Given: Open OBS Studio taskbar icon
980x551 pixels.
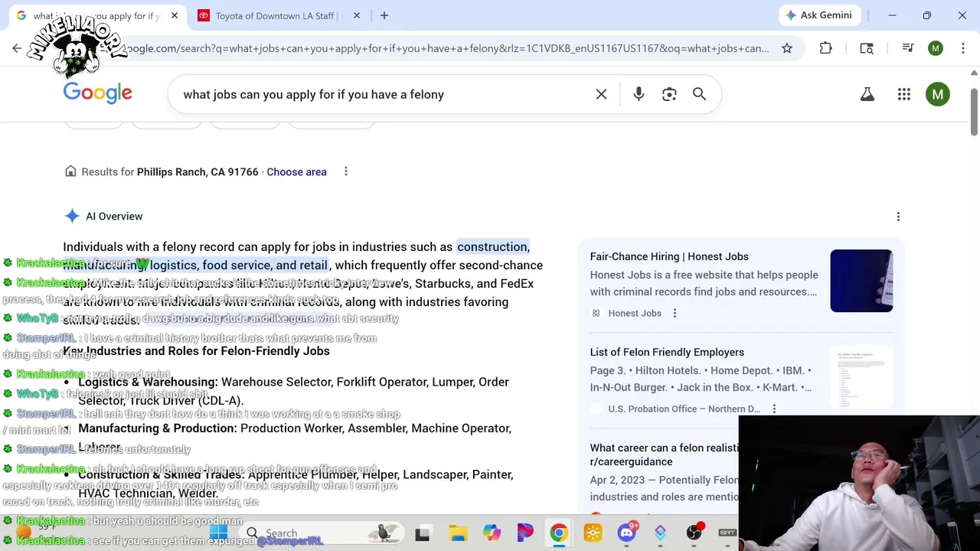Looking at the screenshot, I should point(694,533).
